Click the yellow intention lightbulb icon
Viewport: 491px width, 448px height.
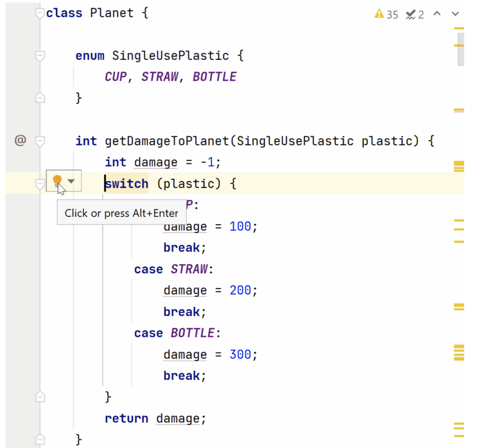[x=57, y=181]
